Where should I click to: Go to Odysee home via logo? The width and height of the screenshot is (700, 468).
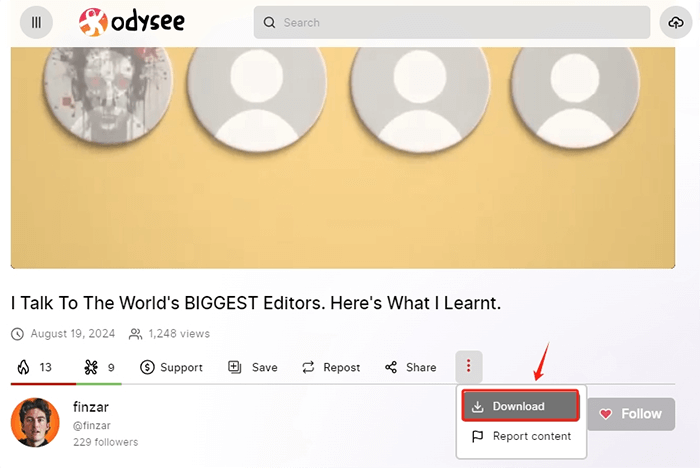click(x=132, y=21)
